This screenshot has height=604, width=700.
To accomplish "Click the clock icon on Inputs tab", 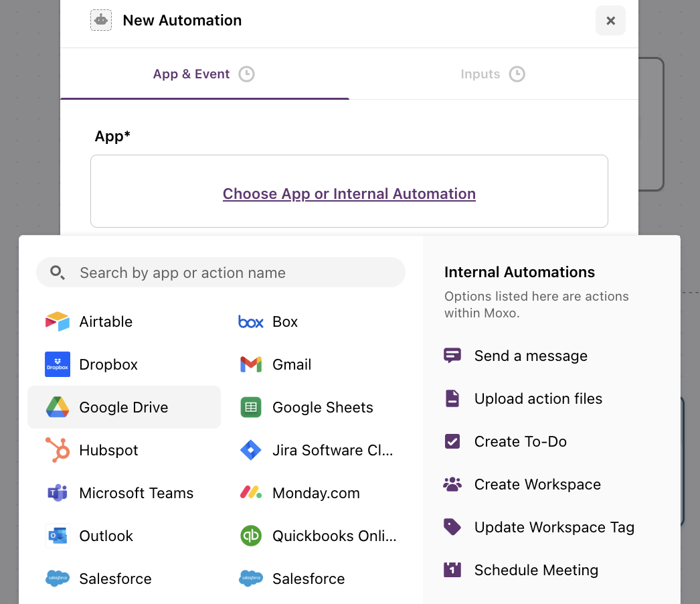I will coord(517,74).
